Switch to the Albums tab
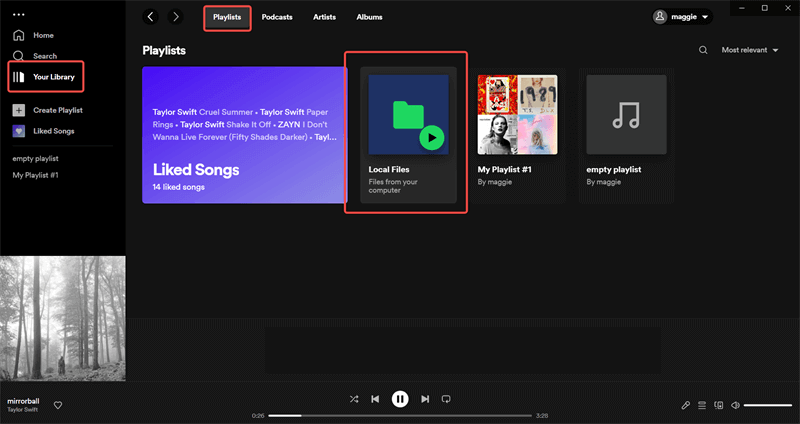The width and height of the screenshot is (800, 424). tap(369, 17)
